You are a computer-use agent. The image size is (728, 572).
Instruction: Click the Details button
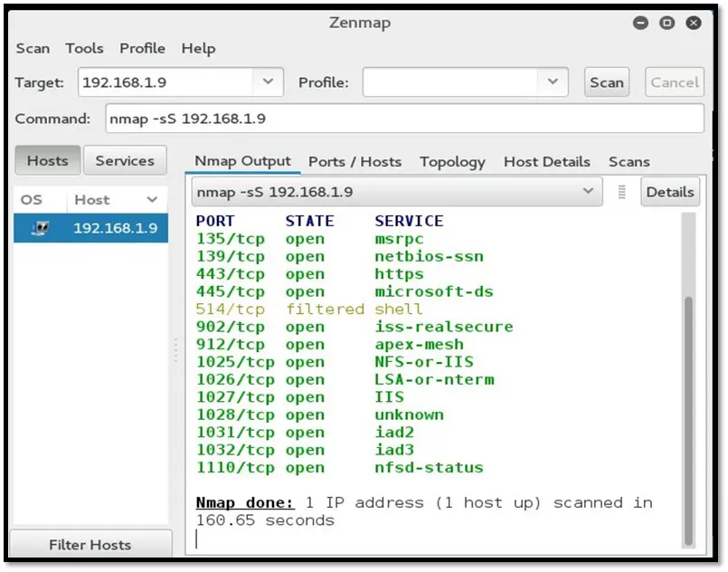pyautogui.click(x=669, y=192)
